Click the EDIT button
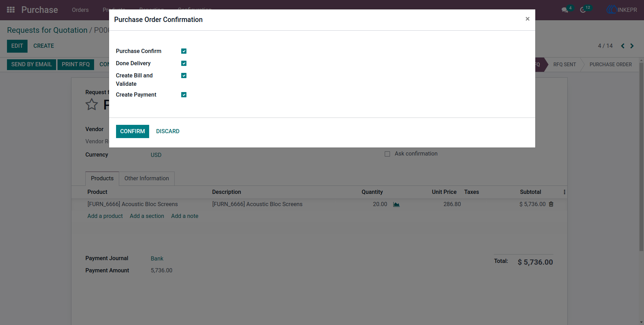 tap(17, 46)
